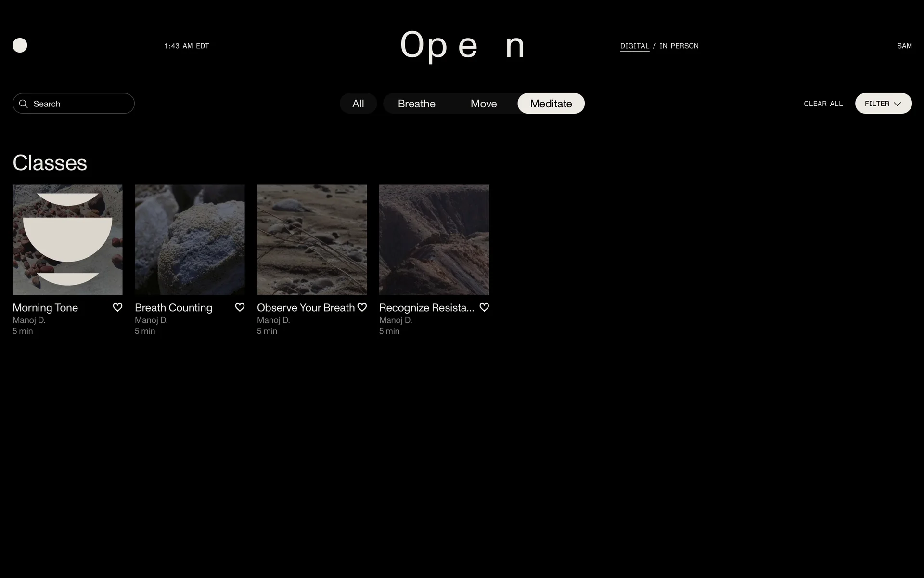The image size is (924, 578).
Task: Like the Recognize Resistance class heart
Action: [x=484, y=307]
